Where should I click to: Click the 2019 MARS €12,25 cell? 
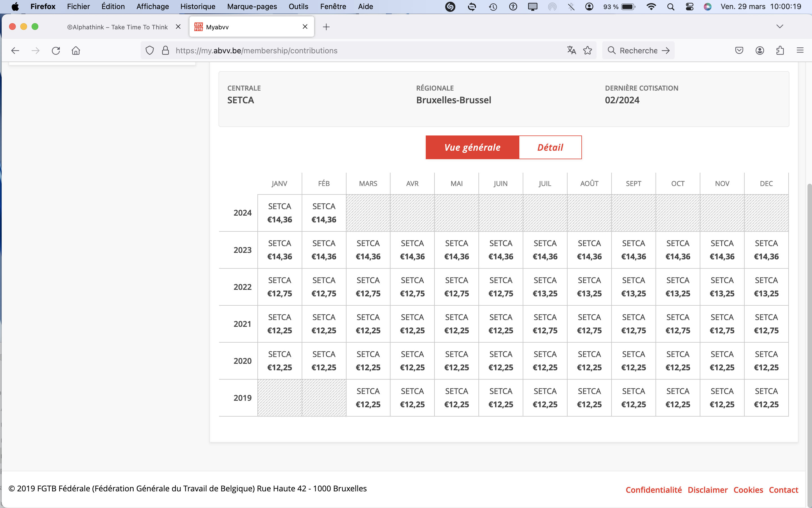click(368, 398)
